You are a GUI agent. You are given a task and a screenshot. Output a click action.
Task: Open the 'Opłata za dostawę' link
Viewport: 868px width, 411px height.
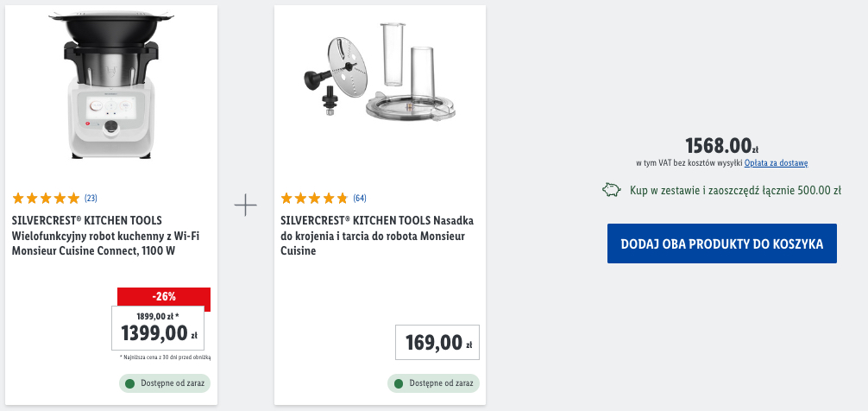(x=776, y=162)
